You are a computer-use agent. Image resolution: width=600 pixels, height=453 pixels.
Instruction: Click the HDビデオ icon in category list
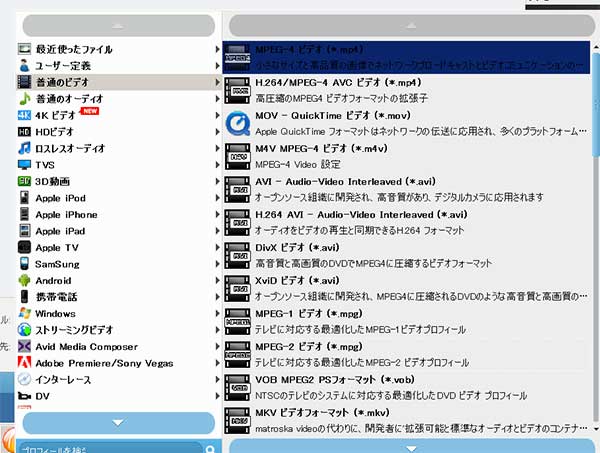(x=25, y=132)
